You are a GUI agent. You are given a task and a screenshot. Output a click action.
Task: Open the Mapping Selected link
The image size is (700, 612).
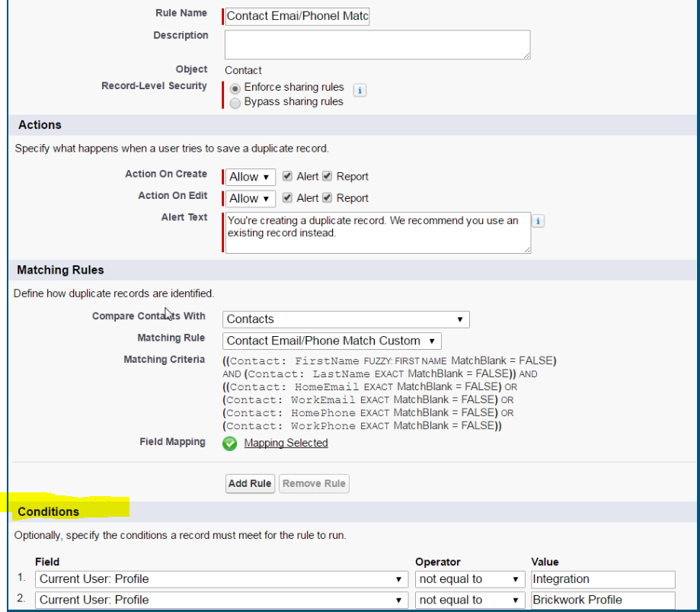[286, 443]
